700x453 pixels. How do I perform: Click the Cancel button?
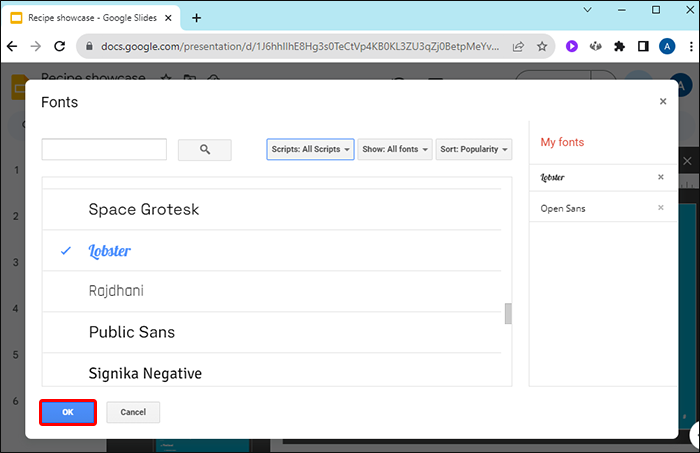point(133,412)
